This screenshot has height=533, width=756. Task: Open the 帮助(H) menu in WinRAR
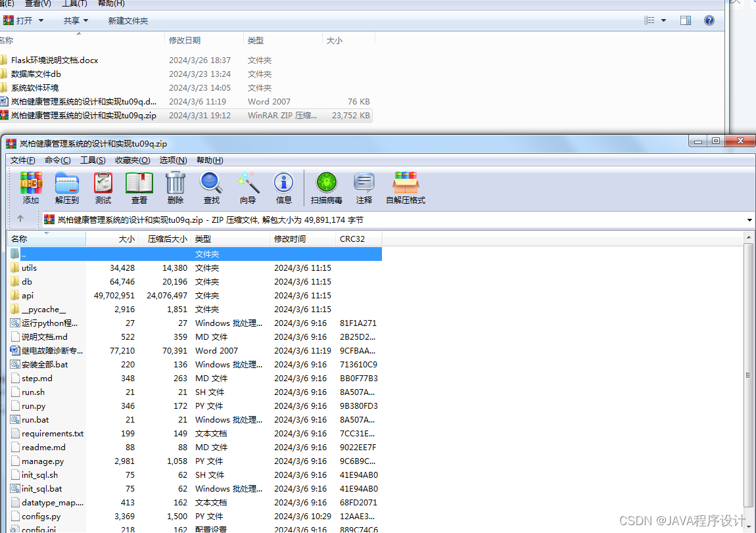click(210, 160)
